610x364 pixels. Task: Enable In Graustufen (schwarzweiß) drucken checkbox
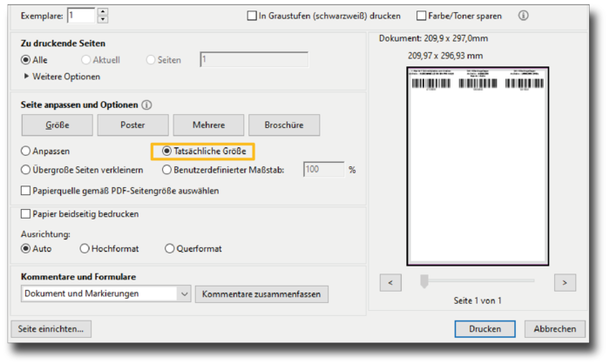point(252,16)
